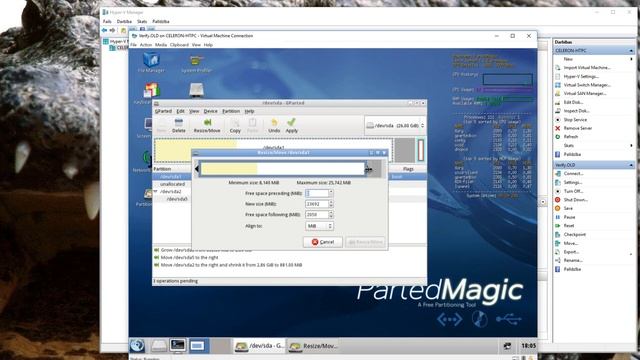Click the Free space preceding stepper arrows
Image resolution: width=640 pixels, height=360 pixels.
331,193
